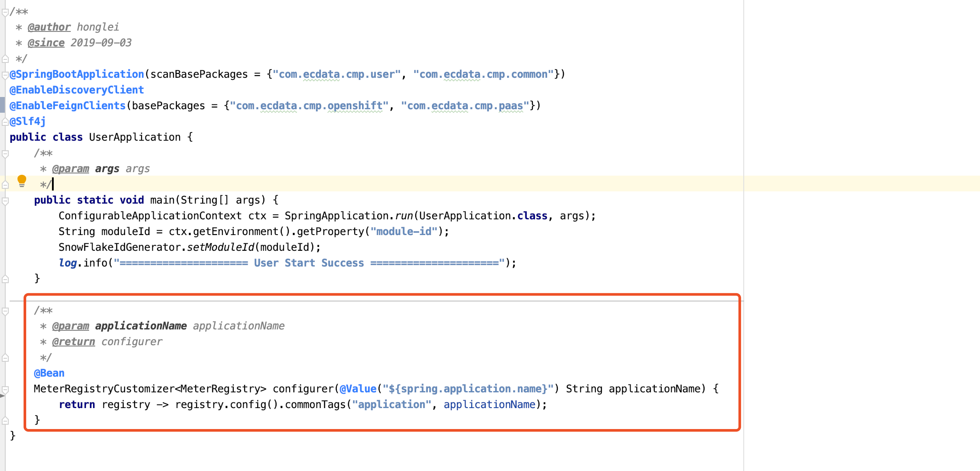Click fold end marker beside the @Slf4j annotation
The image size is (980, 471).
point(5,122)
